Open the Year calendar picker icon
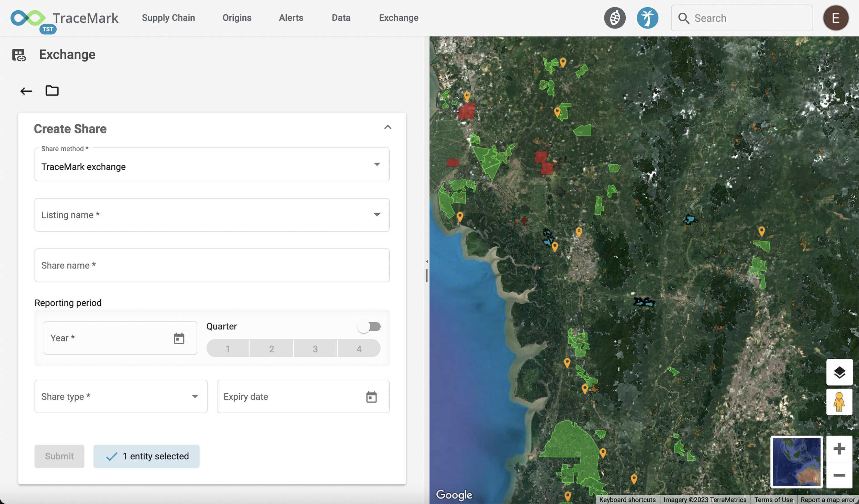This screenshot has height=504, width=859. [x=179, y=338]
